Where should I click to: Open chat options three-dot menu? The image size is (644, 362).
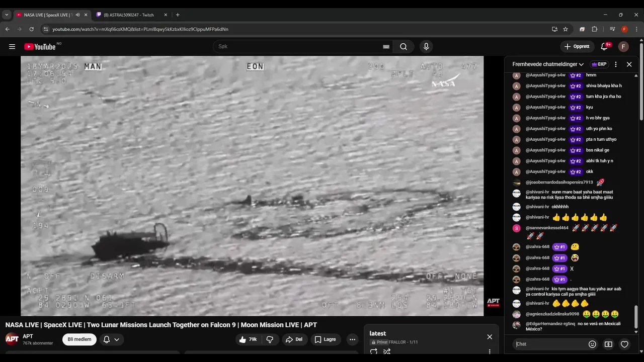615,64
